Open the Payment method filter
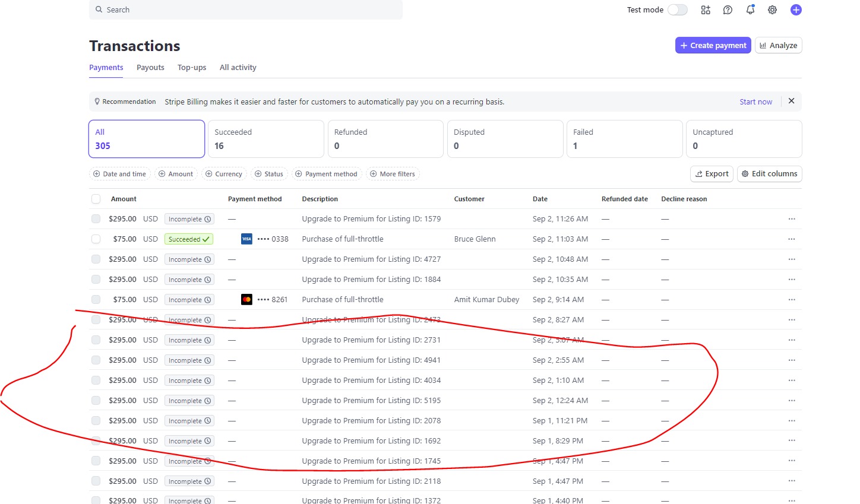 pyautogui.click(x=325, y=174)
